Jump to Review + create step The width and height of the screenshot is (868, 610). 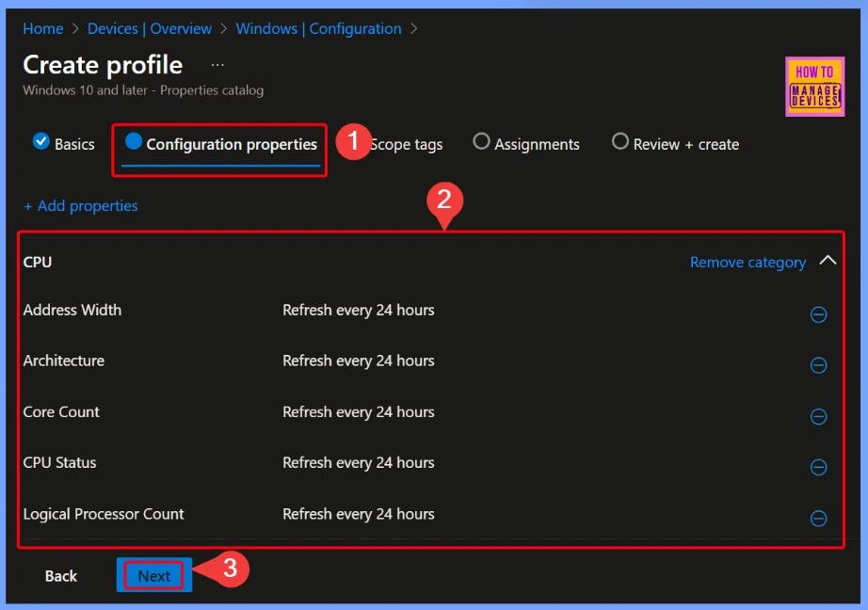coord(675,144)
